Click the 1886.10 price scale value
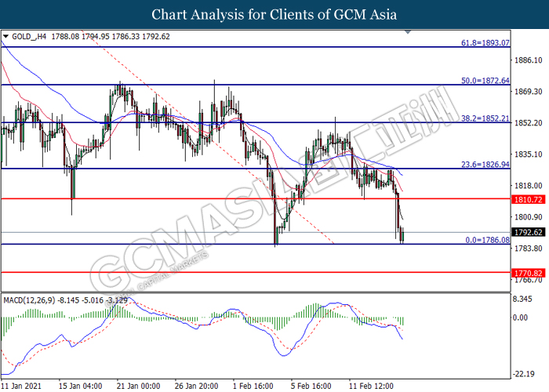This screenshot has width=549, height=392. (x=528, y=60)
